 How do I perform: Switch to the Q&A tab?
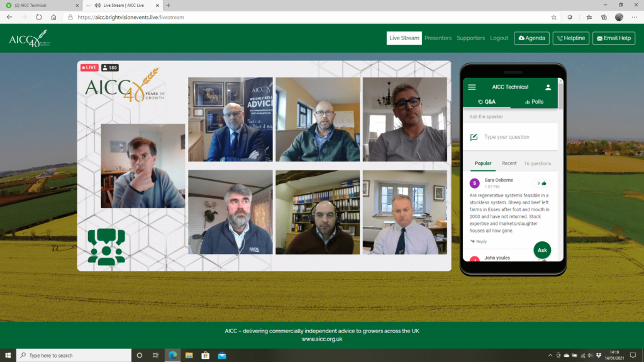[x=487, y=102]
